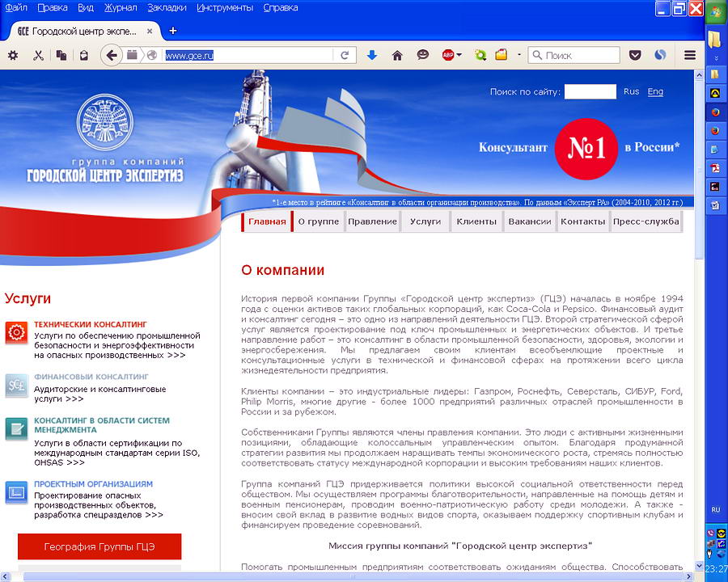
Task: Click the Copy toolbar icon
Action: (x=61, y=56)
